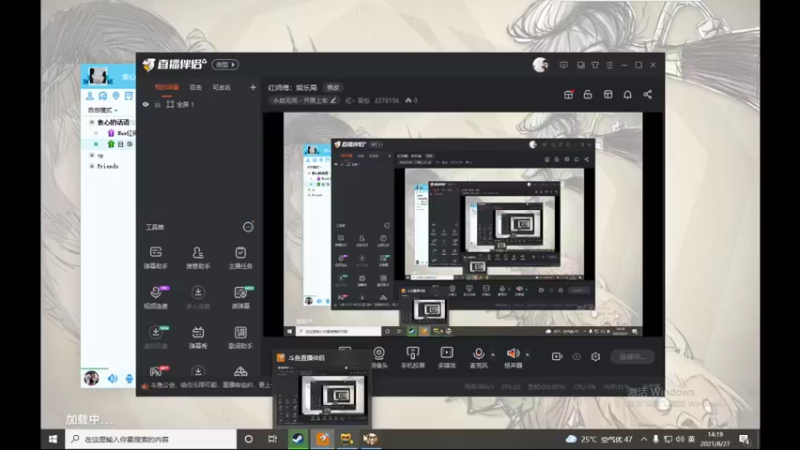Collapse the first channel group in chat window
The height and width of the screenshot is (450, 800).
[92, 122]
